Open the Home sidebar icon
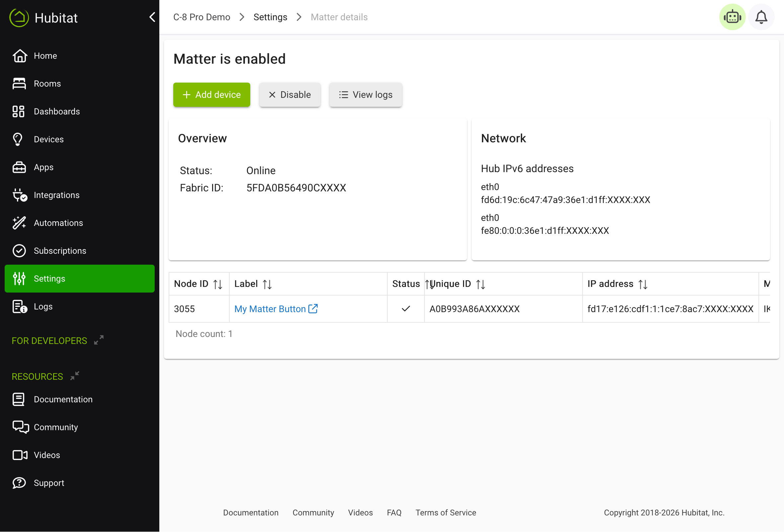The image size is (784, 532). [20, 56]
